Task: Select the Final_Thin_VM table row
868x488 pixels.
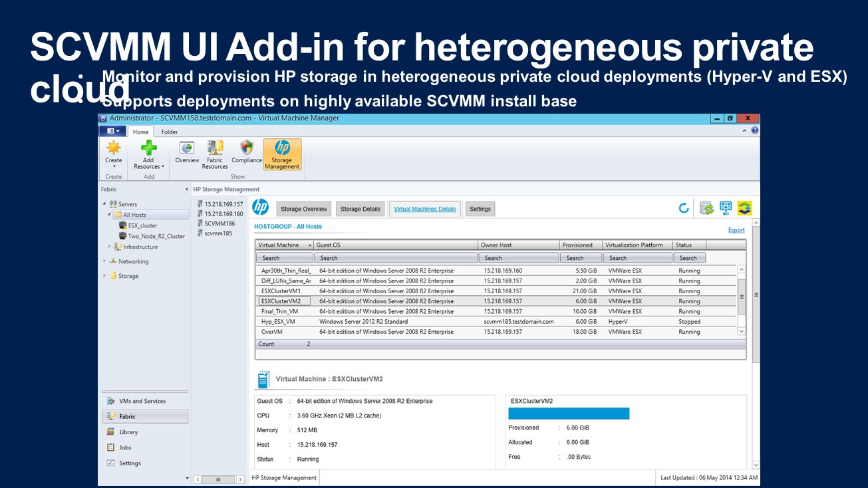Action: (497, 311)
